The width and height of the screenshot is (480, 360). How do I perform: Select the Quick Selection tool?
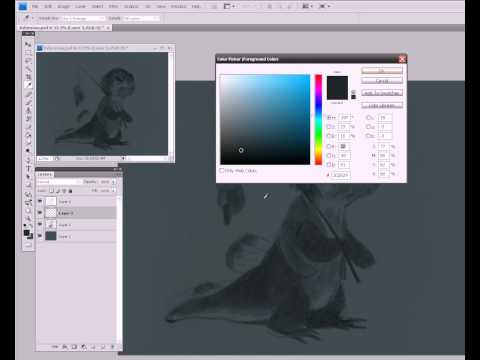pos(28,69)
